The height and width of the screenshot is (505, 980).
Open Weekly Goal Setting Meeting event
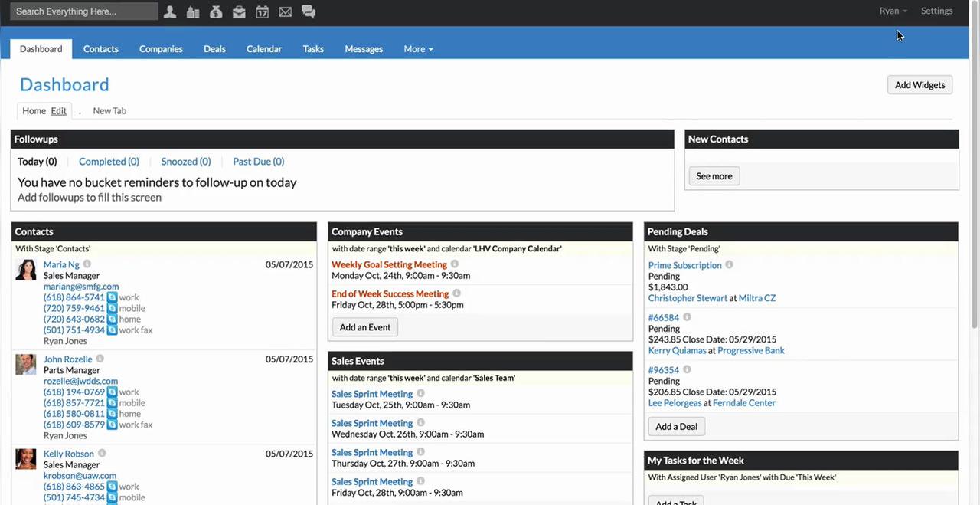[389, 264]
